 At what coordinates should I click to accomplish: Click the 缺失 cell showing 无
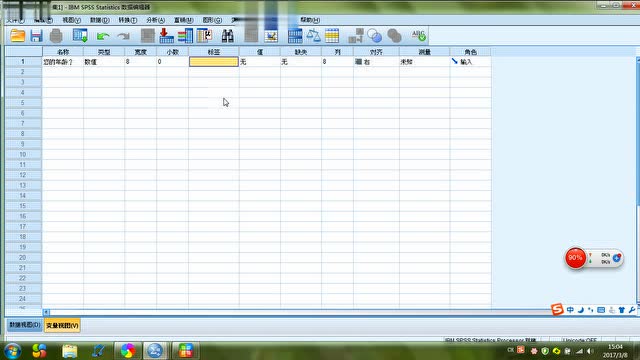301,62
